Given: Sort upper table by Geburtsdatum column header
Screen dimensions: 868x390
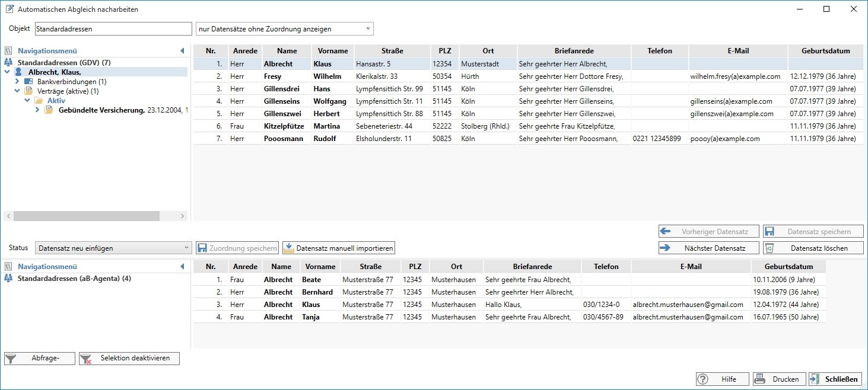Looking at the screenshot, I should (x=825, y=51).
